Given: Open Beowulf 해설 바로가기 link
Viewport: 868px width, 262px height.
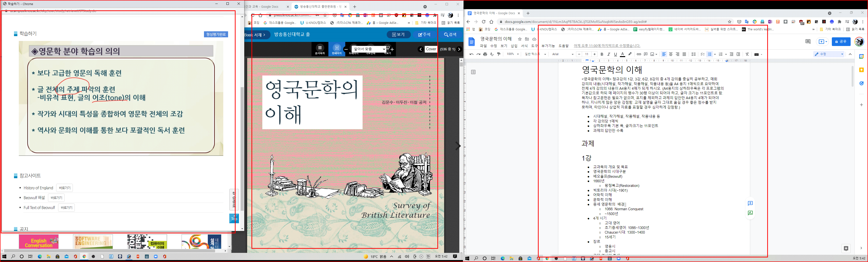Looking at the screenshot, I should pyautogui.click(x=56, y=198).
